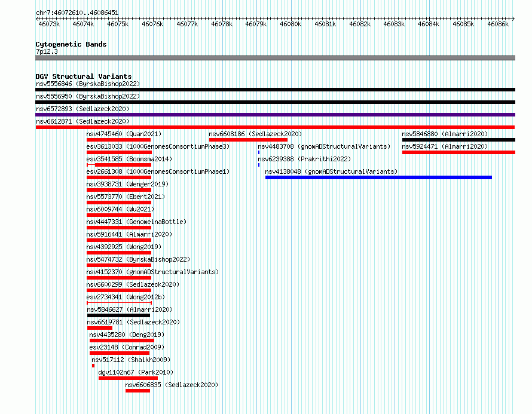
Task: Open the nsv6572893 (Sedlazeck2020) variant label
Action: (82, 109)
